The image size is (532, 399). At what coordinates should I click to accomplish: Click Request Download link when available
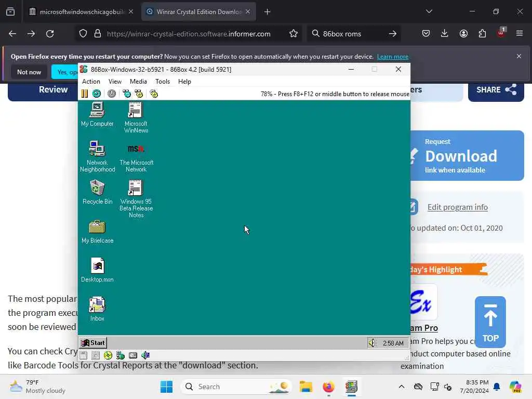467,156
